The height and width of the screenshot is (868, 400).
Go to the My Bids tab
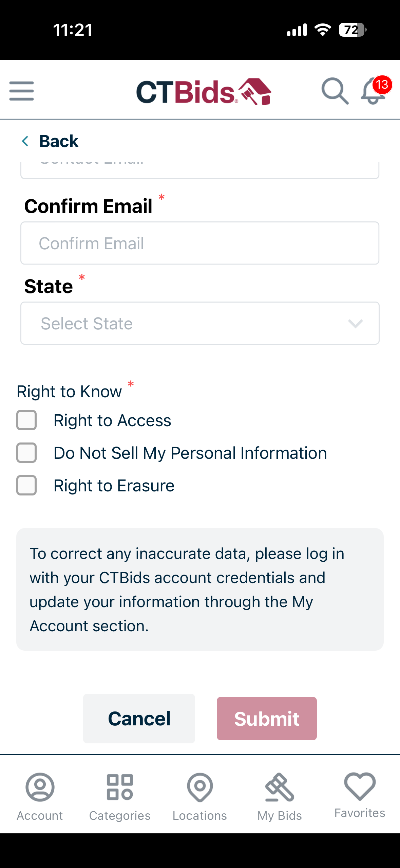click(x=280, y=788)
